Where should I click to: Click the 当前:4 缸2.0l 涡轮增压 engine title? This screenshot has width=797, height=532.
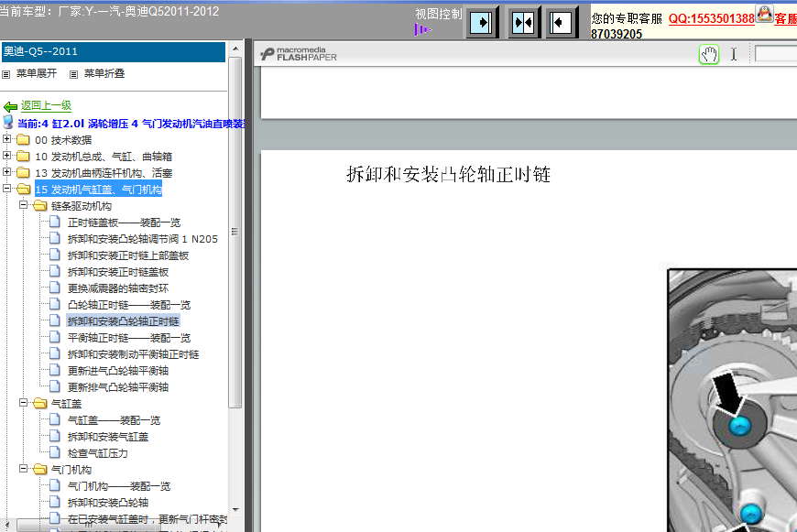[132, 124]
